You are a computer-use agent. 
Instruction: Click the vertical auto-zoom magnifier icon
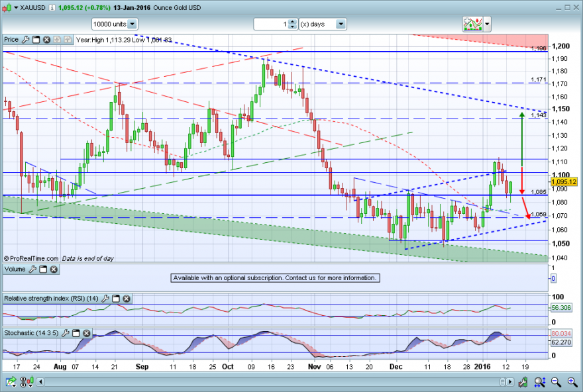[x=540, y=381]
